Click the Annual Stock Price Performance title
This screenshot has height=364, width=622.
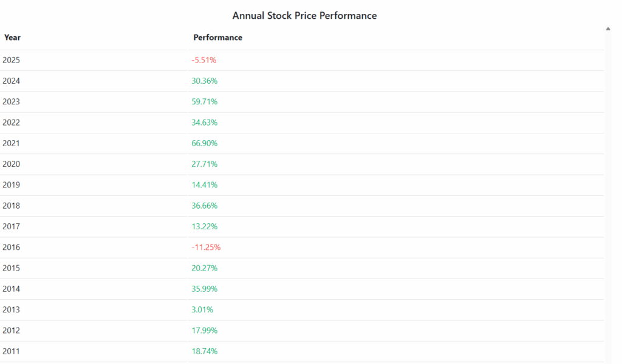click(x=304, y=16)
